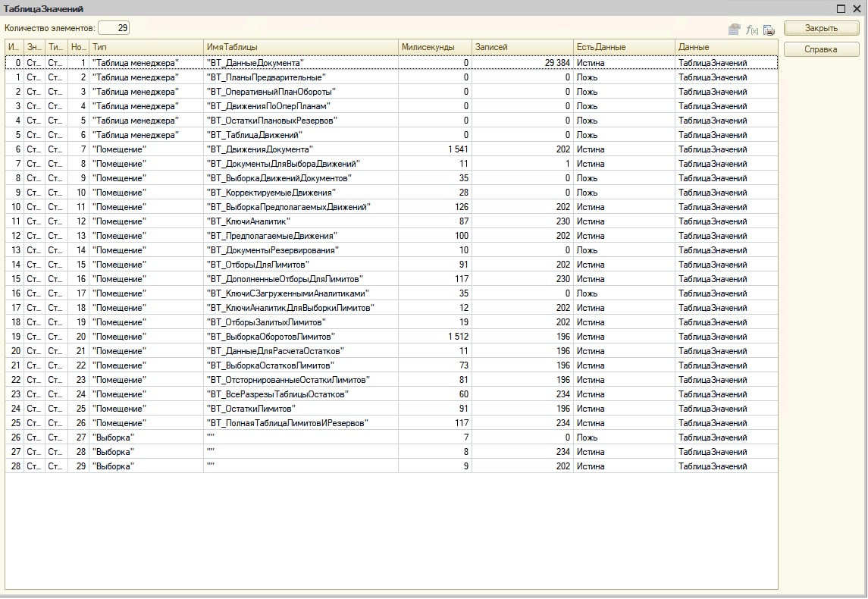The width and height of the screenshot is (868, 599).
Task: Select "ВТ_ОстаткиЛимитов" cell
Action: (301, 409)
